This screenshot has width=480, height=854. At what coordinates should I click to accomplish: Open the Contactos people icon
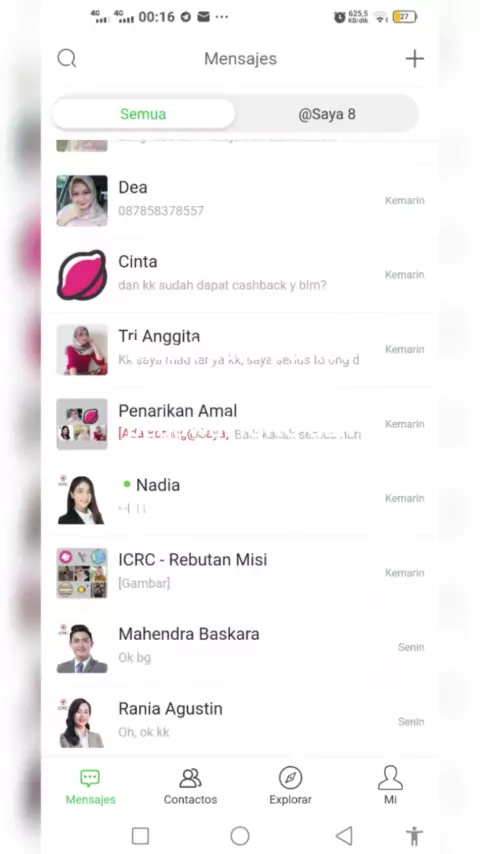tap(190, 778)
